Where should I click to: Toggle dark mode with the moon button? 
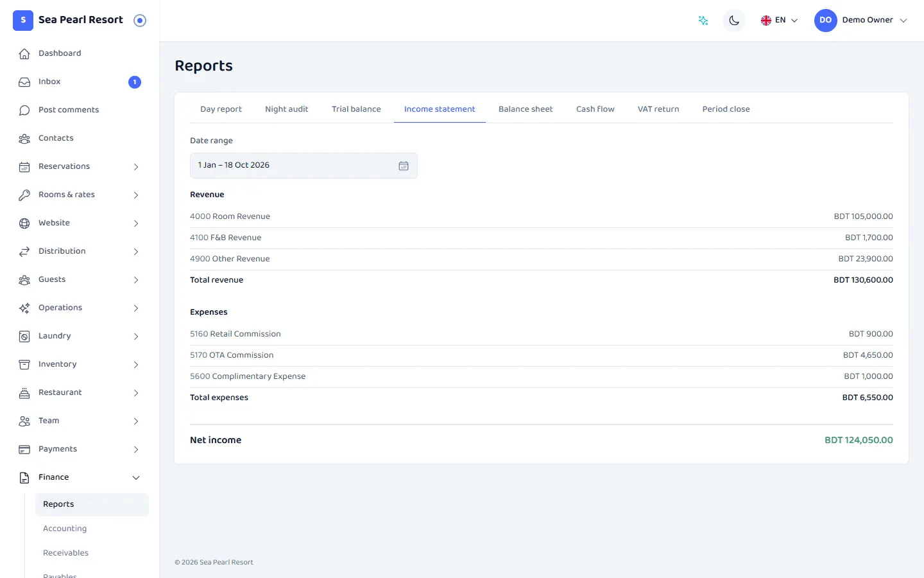tap(734, 21)
